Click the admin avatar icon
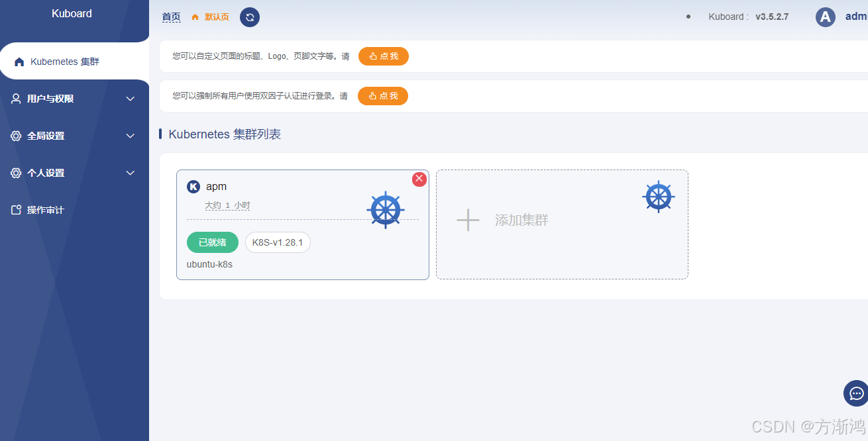 (x=826, y=17)
